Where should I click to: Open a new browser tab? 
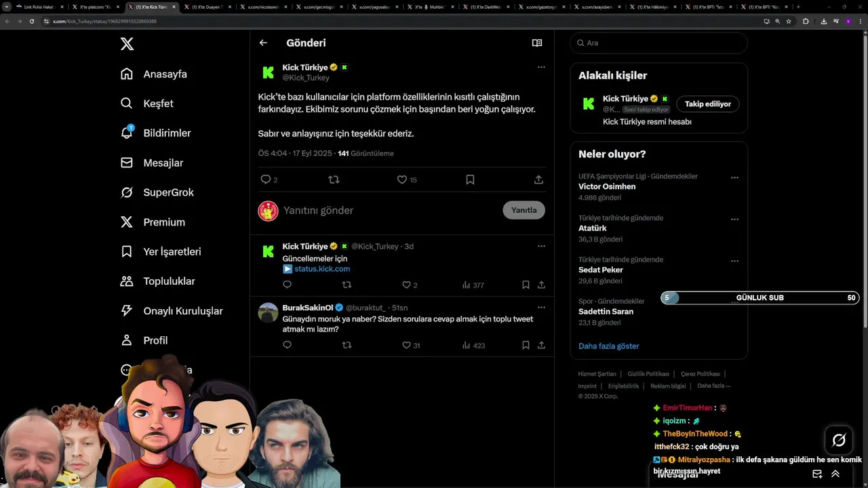(798, 7)
